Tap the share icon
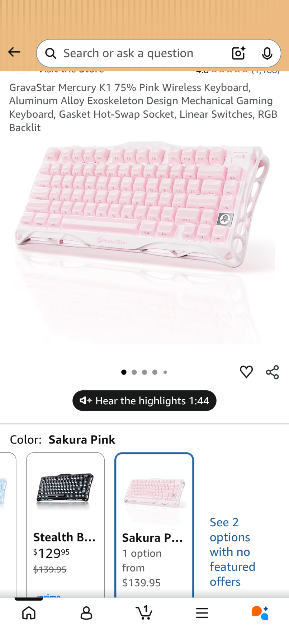The image size is (289, 644). tap(273, 372)
